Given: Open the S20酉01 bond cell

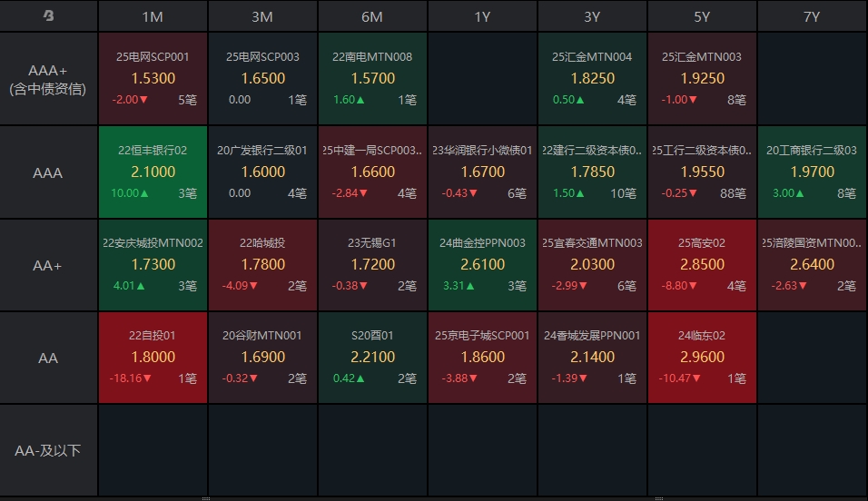Looking at the screenshot, I should pos(372,357).
